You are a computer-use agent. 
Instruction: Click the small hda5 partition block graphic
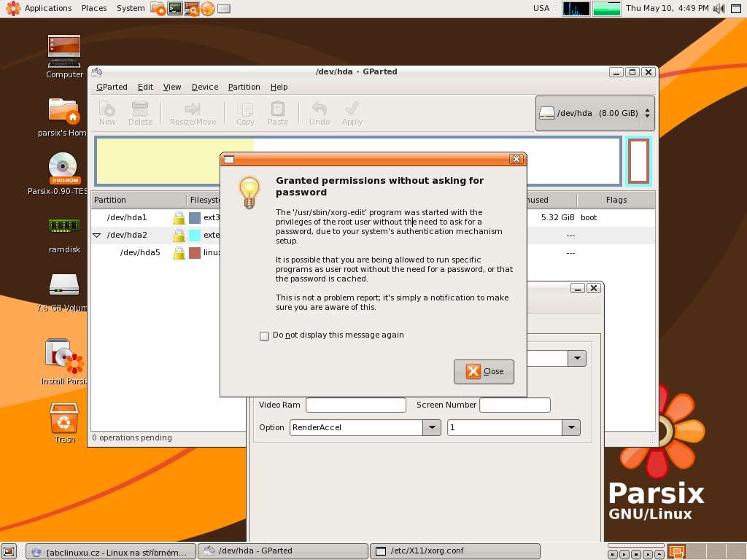638,161
